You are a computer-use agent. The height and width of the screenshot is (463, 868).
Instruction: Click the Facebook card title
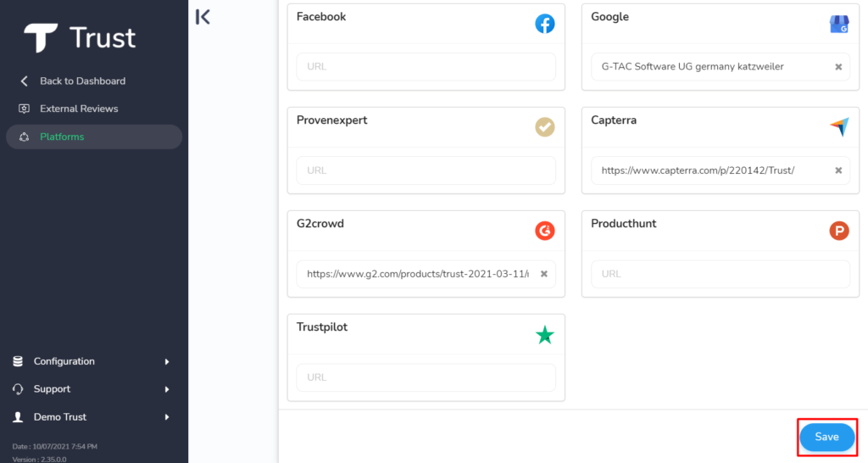tap(321, 17)
